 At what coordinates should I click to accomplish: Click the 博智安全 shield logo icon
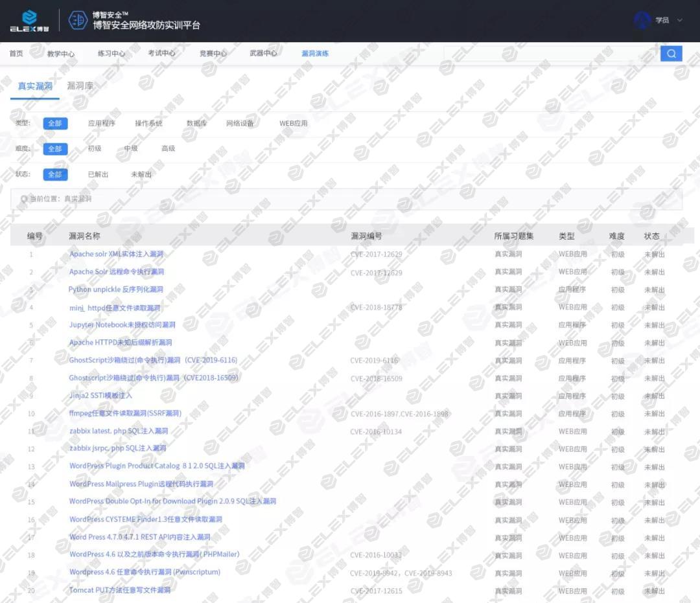pos(78,20)
